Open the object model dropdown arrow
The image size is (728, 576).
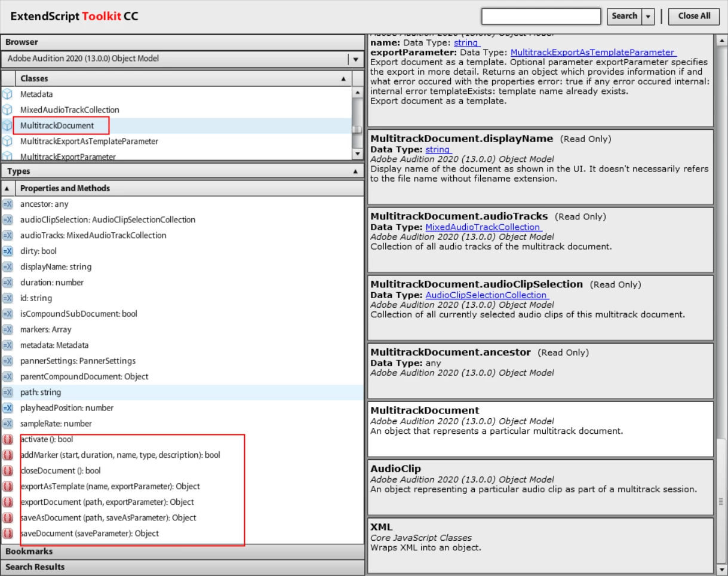click(355, 59)
